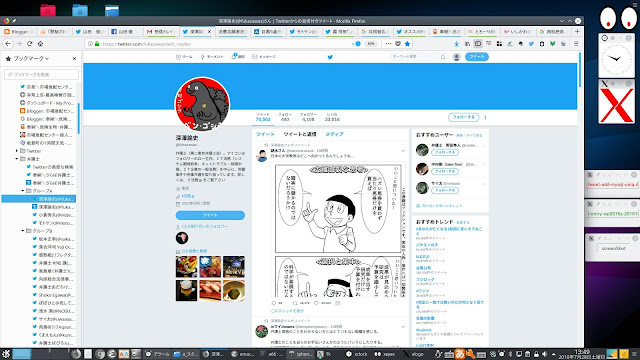The image size is (640, 360).
Task: Open the Firefox hamburger menu
Action: coord(576,44)
